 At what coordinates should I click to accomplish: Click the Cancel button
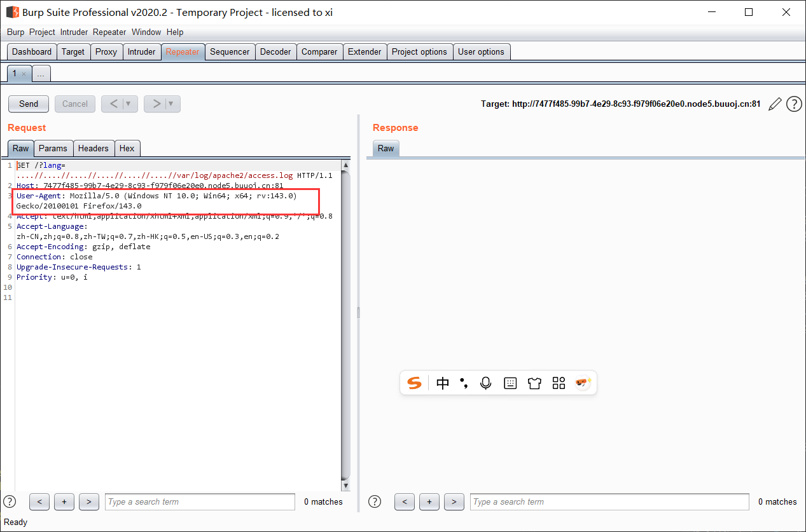click(x=75, y=104)
